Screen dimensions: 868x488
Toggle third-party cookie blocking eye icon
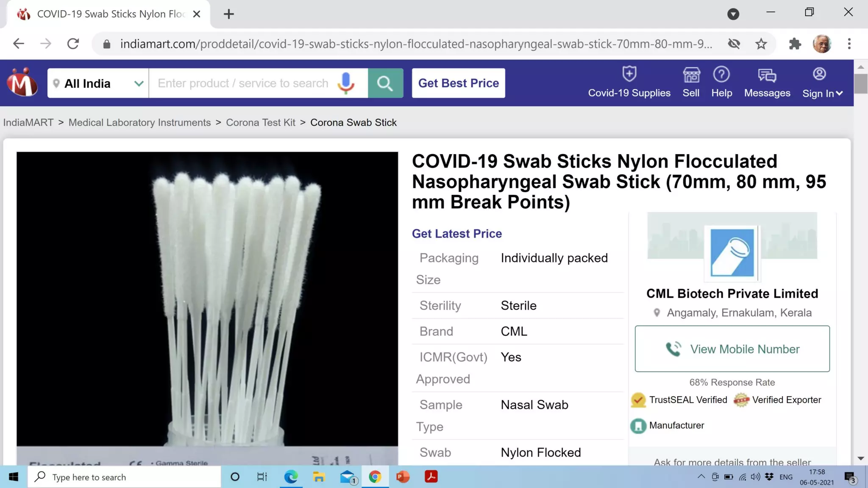click(734, 44)
